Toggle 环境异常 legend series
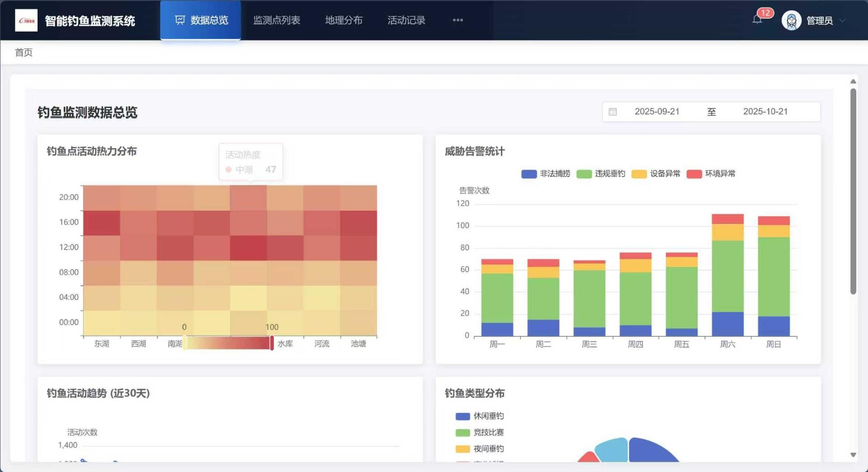Viewport: 868px width, 472px height. 711,174
